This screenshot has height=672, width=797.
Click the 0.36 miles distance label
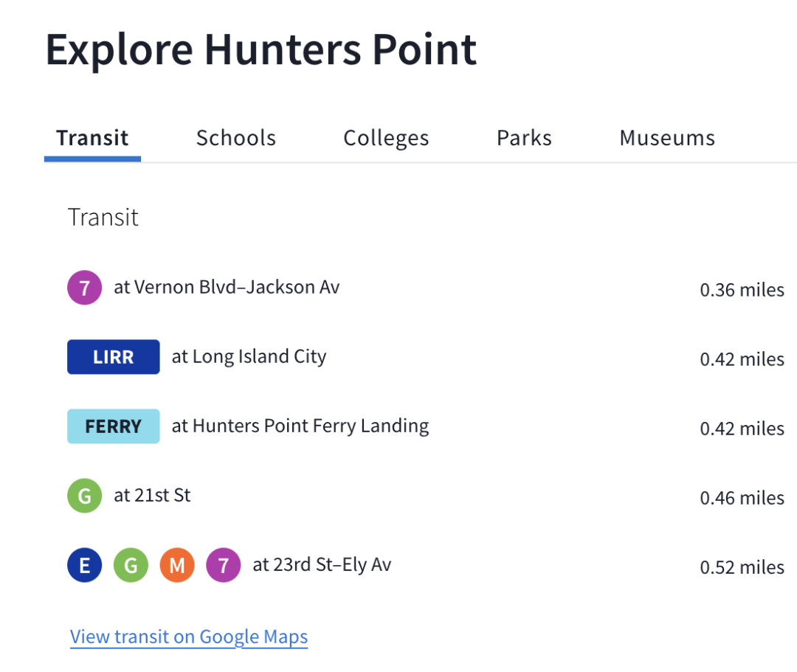(x=742, y=290)
